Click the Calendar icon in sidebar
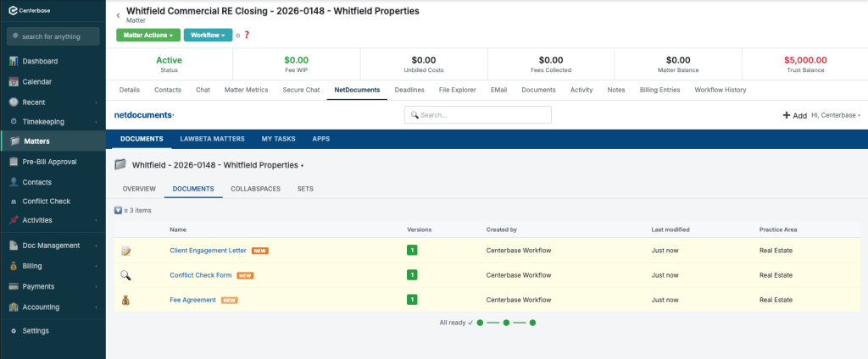This screenshot has width=868, height=359. (x=14, y=82)
